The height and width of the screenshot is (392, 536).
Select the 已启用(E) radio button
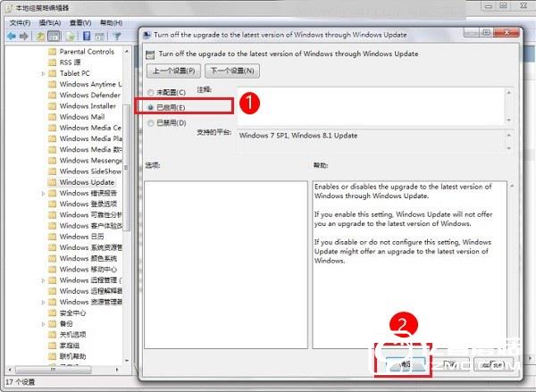(x=150, y=108)
